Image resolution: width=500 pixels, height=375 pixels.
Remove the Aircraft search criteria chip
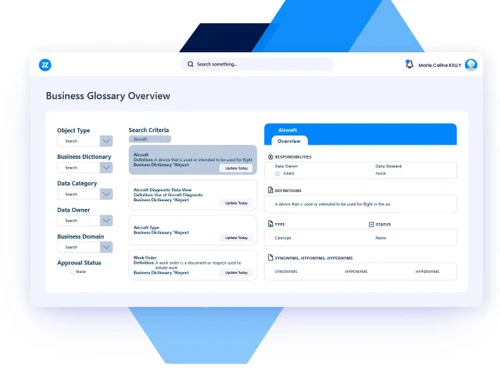[150, 139]
